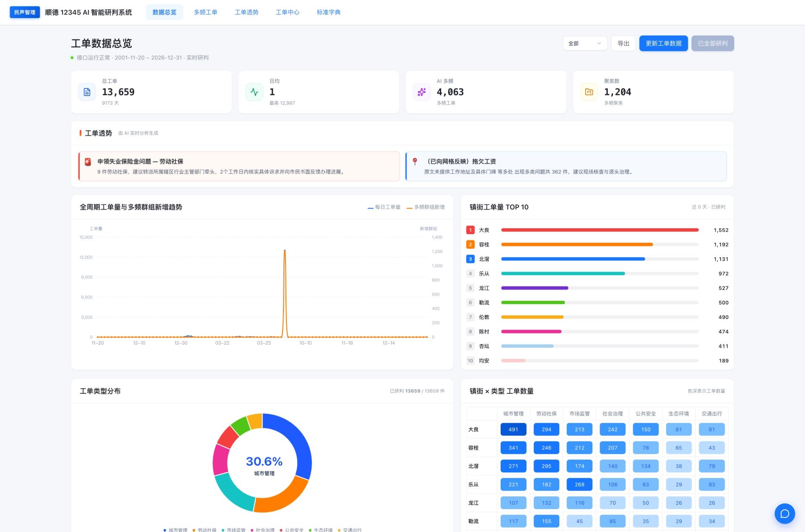
Task: Click the location pin icon on 拖欠工资 card
Action: [x=415, y=162]
